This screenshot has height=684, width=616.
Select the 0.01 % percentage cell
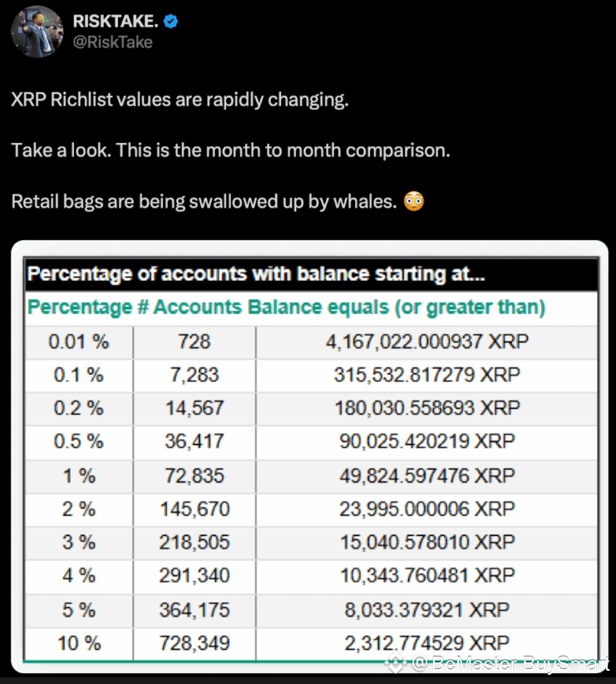[x=79, y=342]
